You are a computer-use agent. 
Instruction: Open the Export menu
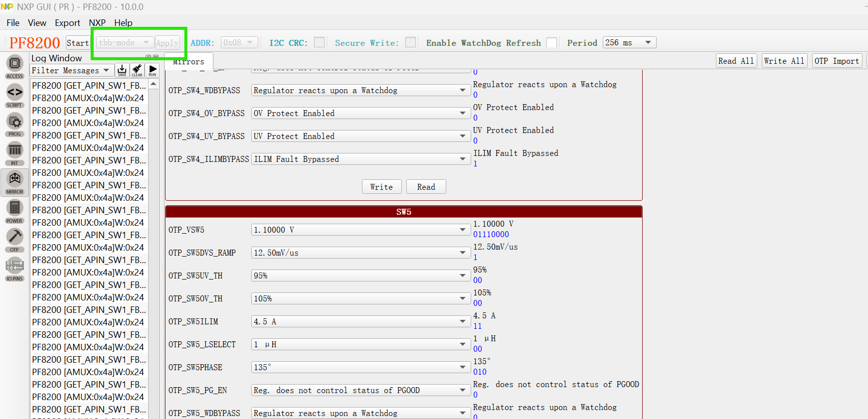[67, 23]
